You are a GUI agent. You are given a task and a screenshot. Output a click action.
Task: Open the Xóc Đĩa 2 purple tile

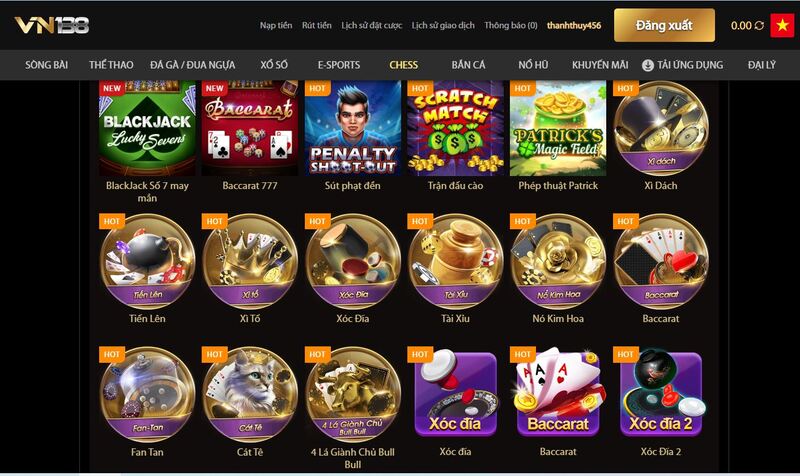coord(661,392)
